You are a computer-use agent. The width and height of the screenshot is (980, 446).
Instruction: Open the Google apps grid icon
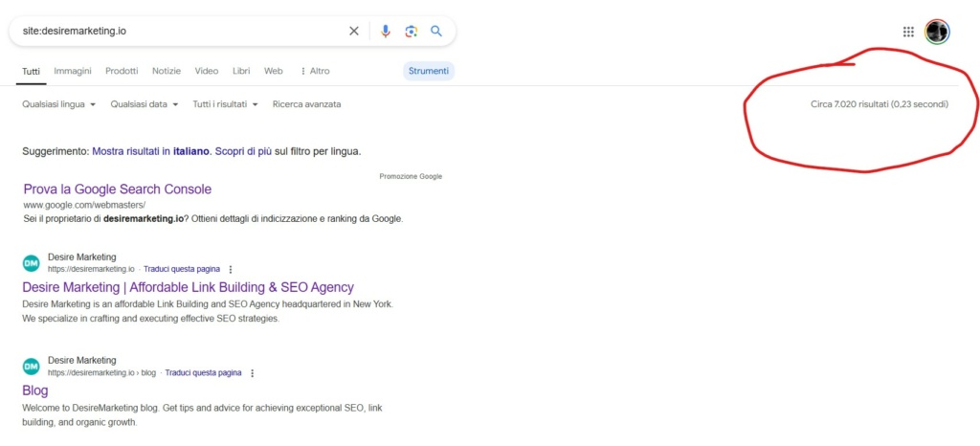pyautogui.click(x=909, y=32)
